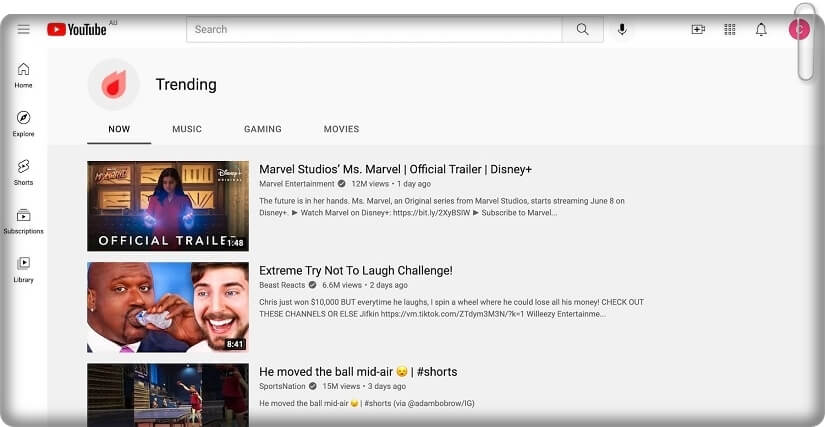
Task: Select the NOW tab
Action: pyautogui.click(x=119, y=129)
